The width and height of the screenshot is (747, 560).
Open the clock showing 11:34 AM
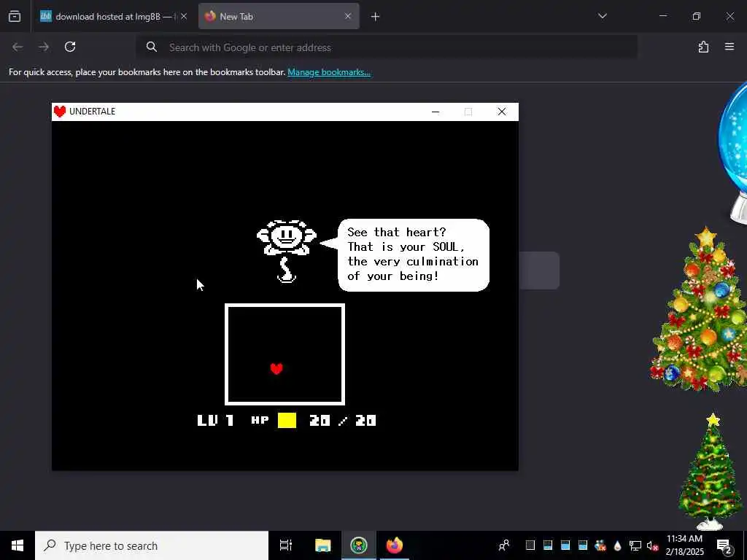[x=684, y=545]
